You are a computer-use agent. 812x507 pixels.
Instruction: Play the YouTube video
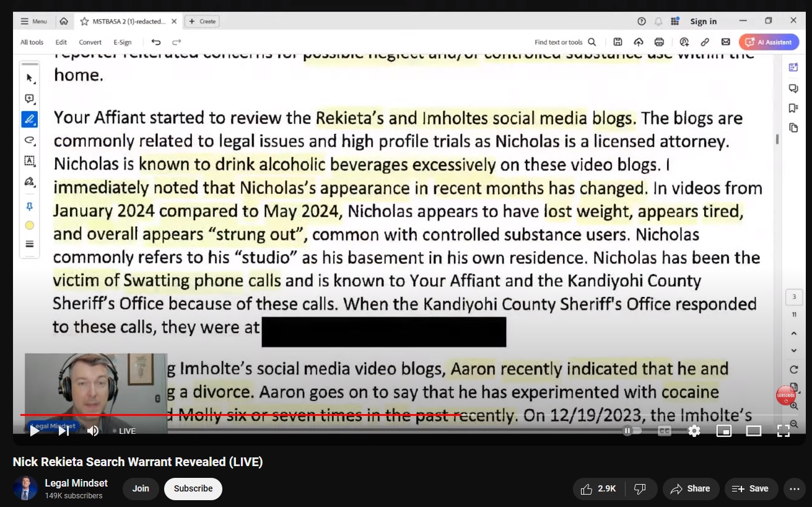pos(35,431)
